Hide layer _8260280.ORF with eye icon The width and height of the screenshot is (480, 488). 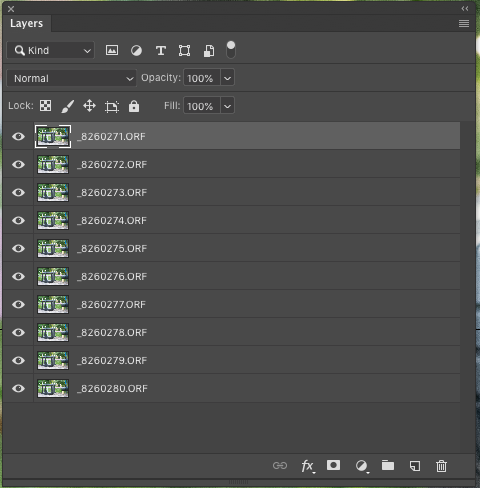18,388
